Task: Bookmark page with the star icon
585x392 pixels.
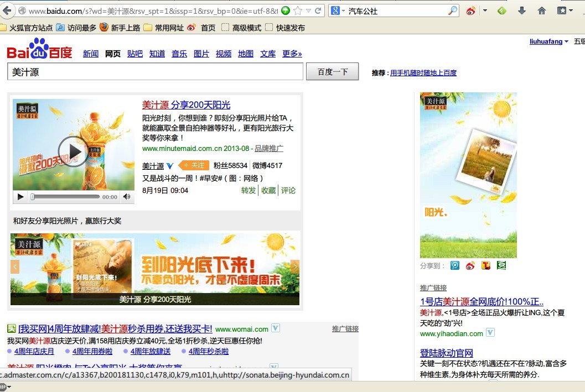Action: (298, 11)
